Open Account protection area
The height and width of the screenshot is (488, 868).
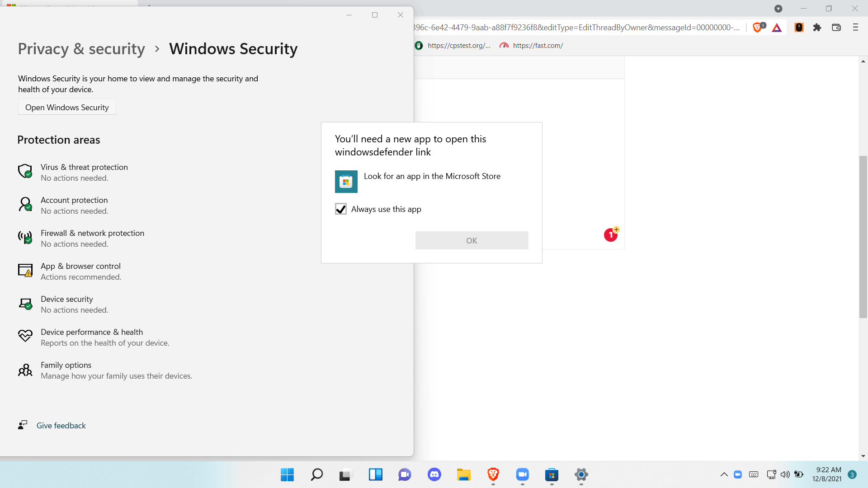63,205
